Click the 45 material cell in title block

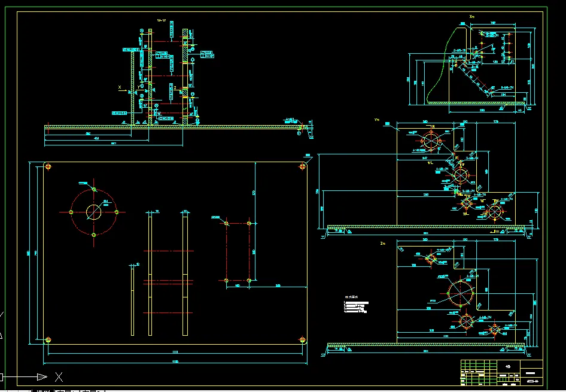click(508, 366)
